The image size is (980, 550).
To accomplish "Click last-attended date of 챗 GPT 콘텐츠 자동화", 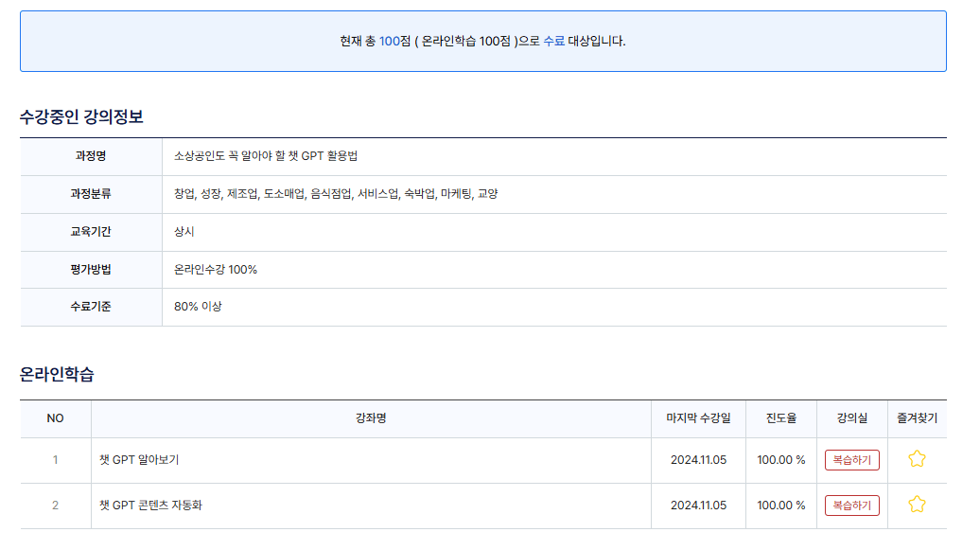I will click(x=698, y=506).
